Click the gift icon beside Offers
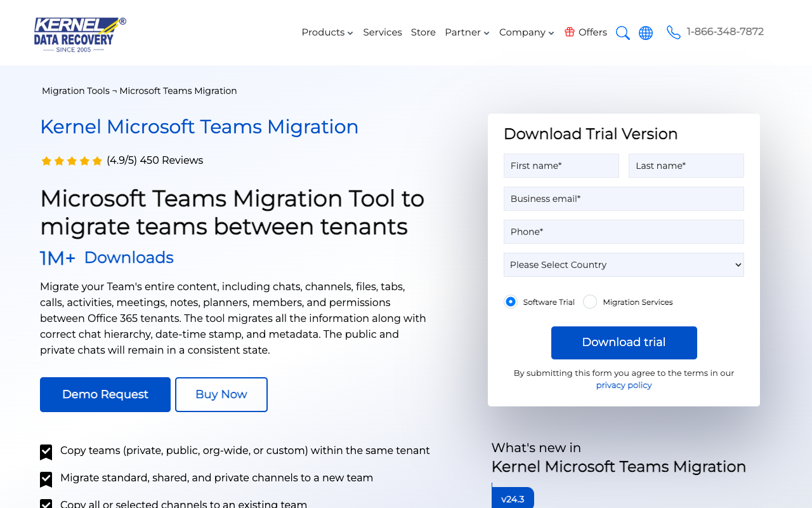 (x=570, y=32)
